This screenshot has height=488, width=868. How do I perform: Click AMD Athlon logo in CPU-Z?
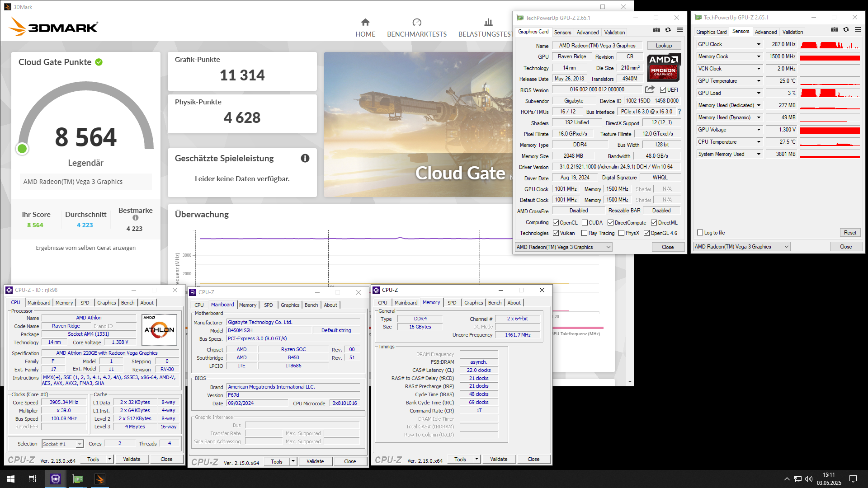(159, 329)
